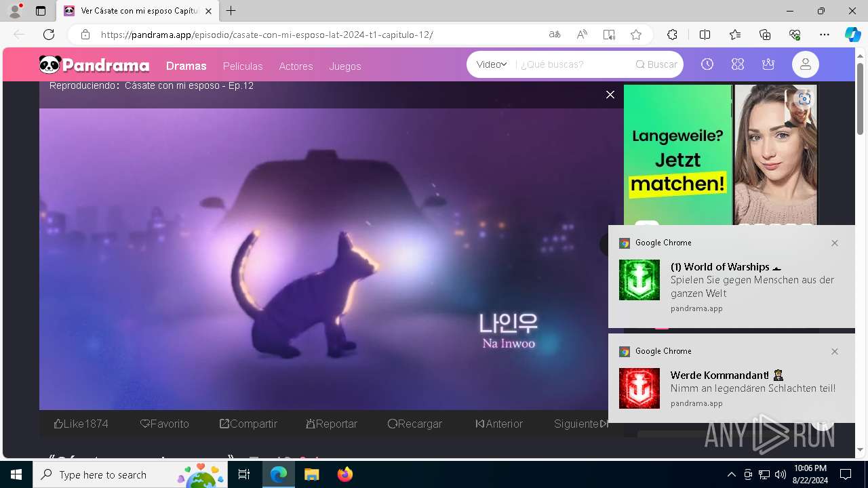Image resolution: width=868 pixels, height=488 pixels.
Task: Click the Buscar search button
Action: coord(656,64)
